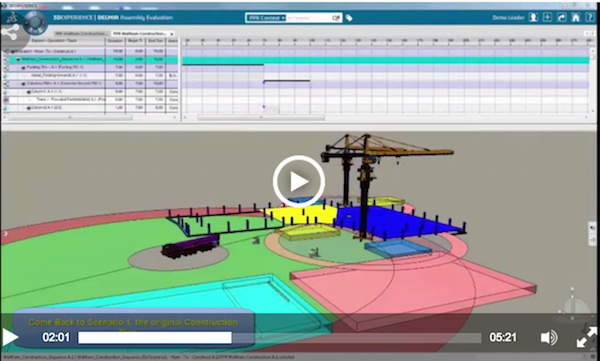Click the row icon beside Column2 row

[x=6, y=108]
